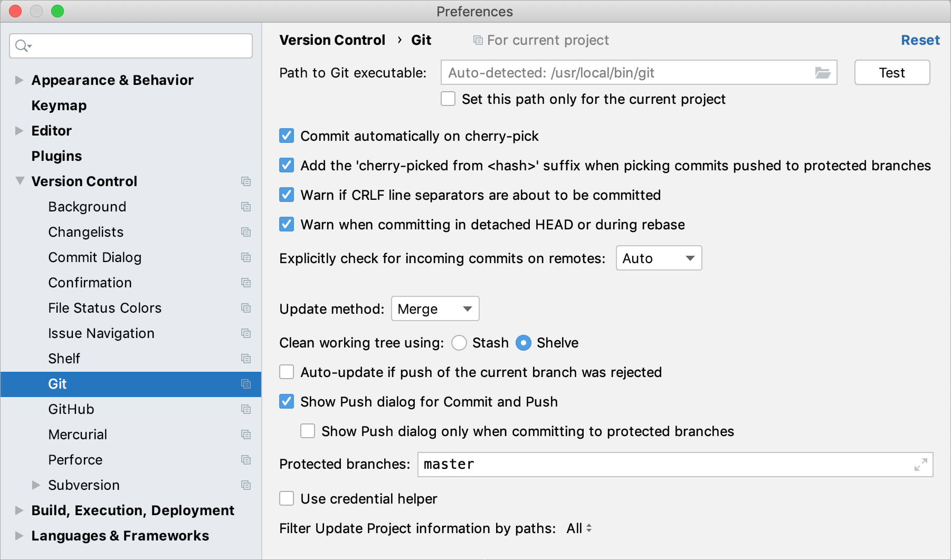Disable the 'cherry-picked from <hash>' suffix option
Screen dimensions: 951x560
[x=287, y=166]
